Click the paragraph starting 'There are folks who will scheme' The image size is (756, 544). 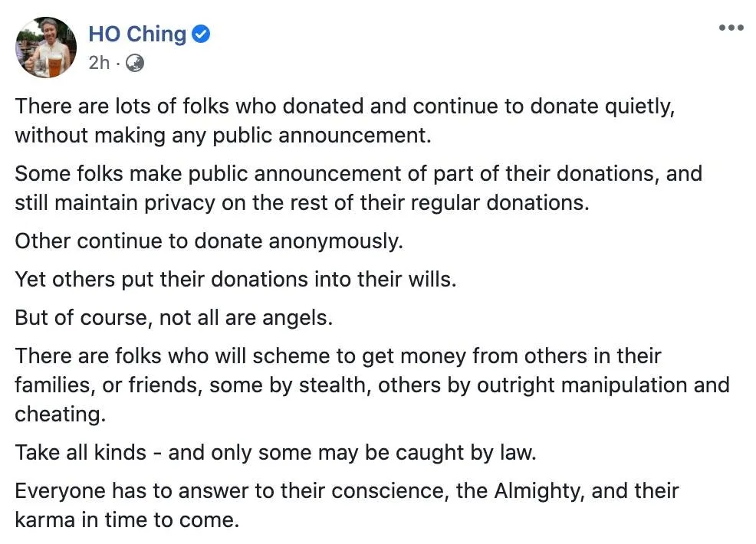(372, 385)
